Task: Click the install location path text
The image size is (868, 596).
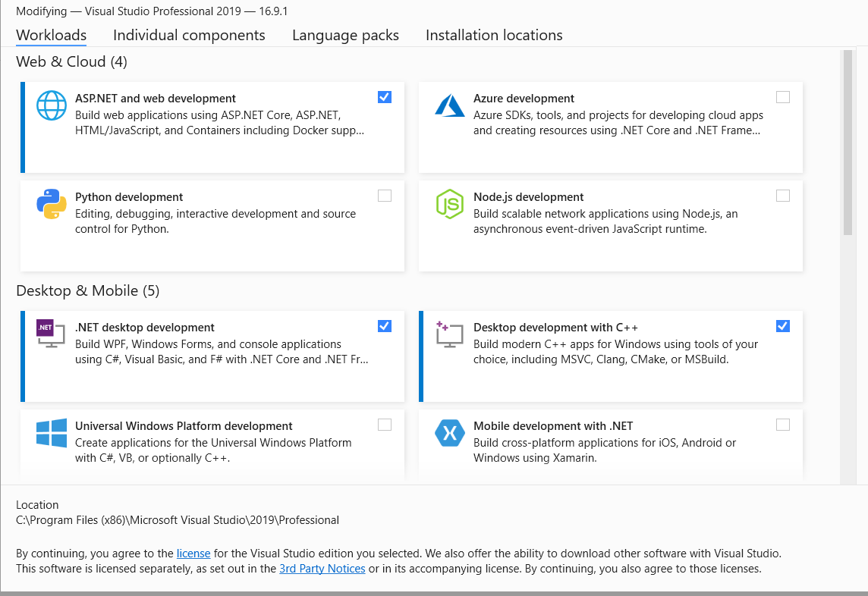Action: [178, 520]
